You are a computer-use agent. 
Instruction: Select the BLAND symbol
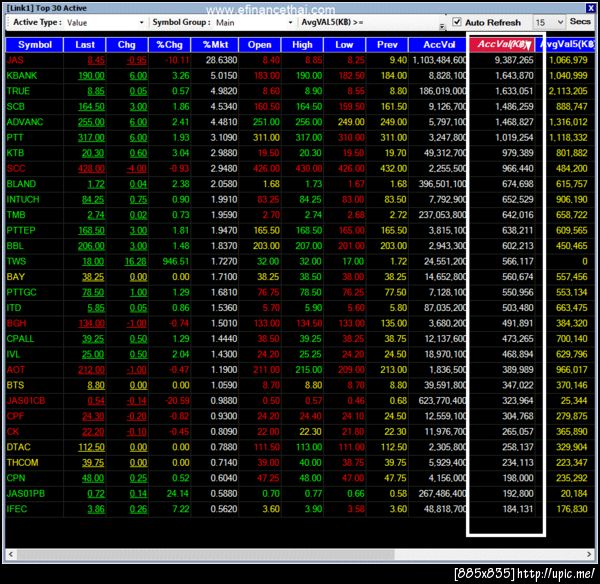coord(21,184)
